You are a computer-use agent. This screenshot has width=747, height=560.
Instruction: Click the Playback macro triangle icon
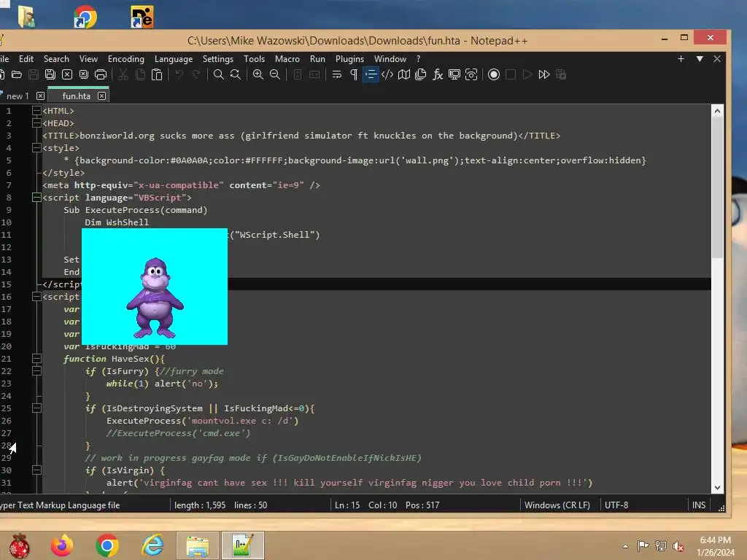point(527,74)
